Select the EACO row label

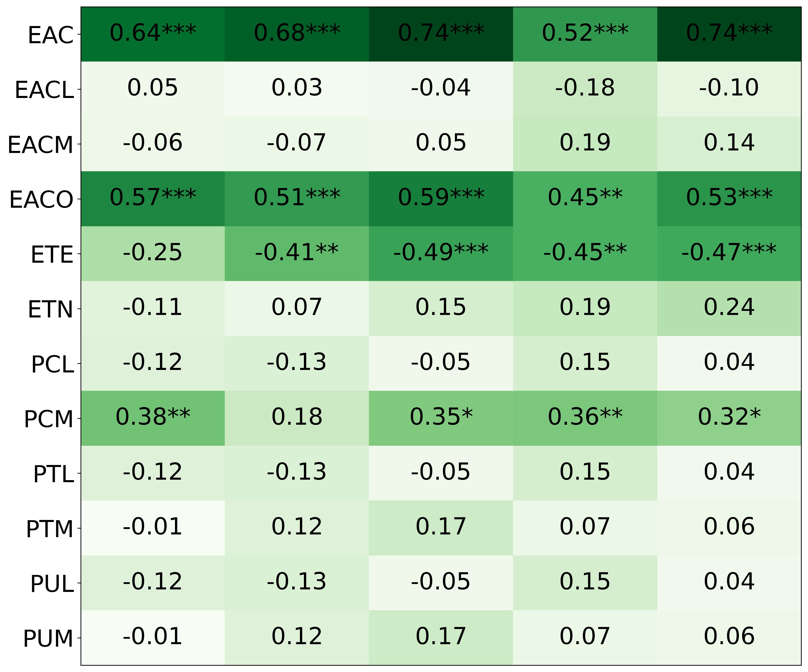(41, 199)
